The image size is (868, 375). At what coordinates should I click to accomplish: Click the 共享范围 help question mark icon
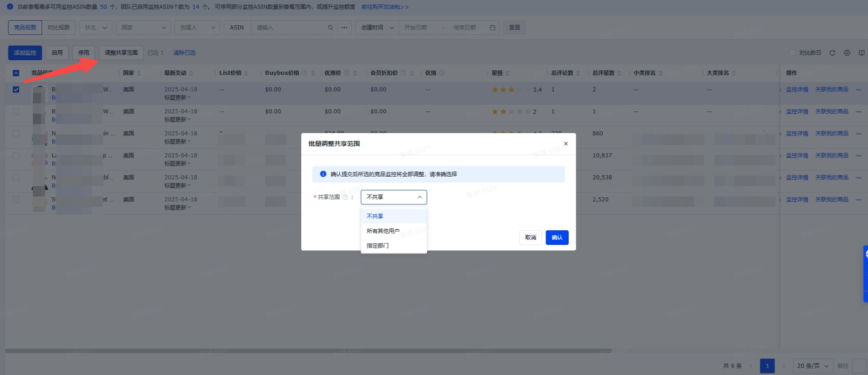click(x=345, y=197)
